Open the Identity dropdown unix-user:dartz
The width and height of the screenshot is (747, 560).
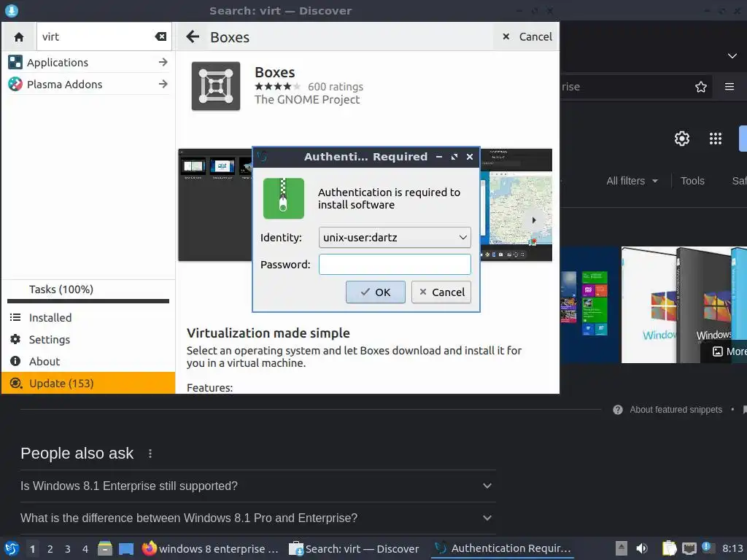(395, 237)
